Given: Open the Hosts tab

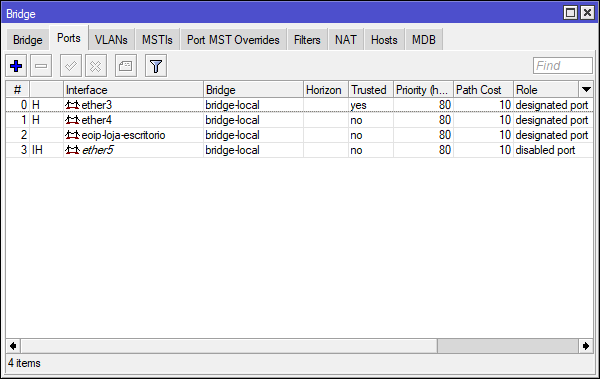Looking at the screenshot, I should click(384, 40).
